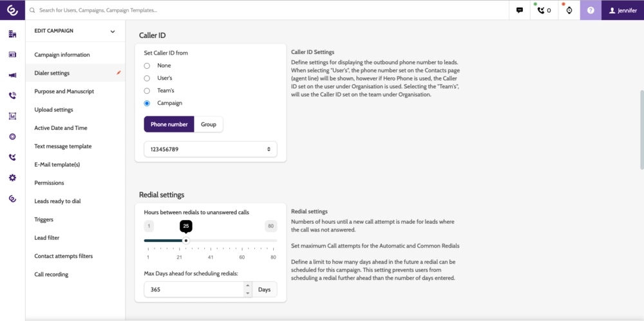Select the None caller ID radio button

click(x=147, y=66)
